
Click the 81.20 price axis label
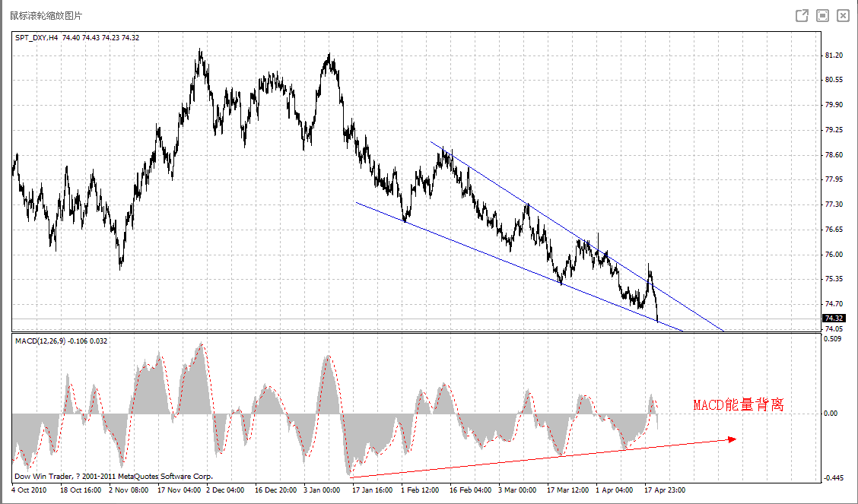tap(834, 55)
